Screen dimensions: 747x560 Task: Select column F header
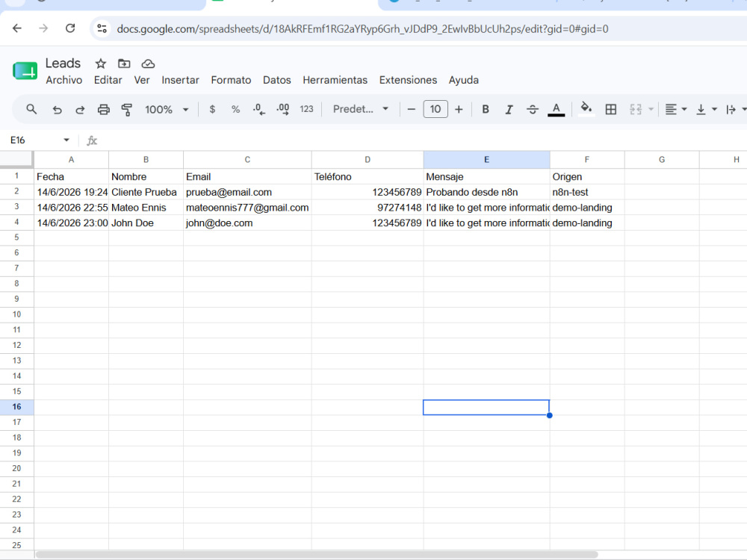coord(587,160)
